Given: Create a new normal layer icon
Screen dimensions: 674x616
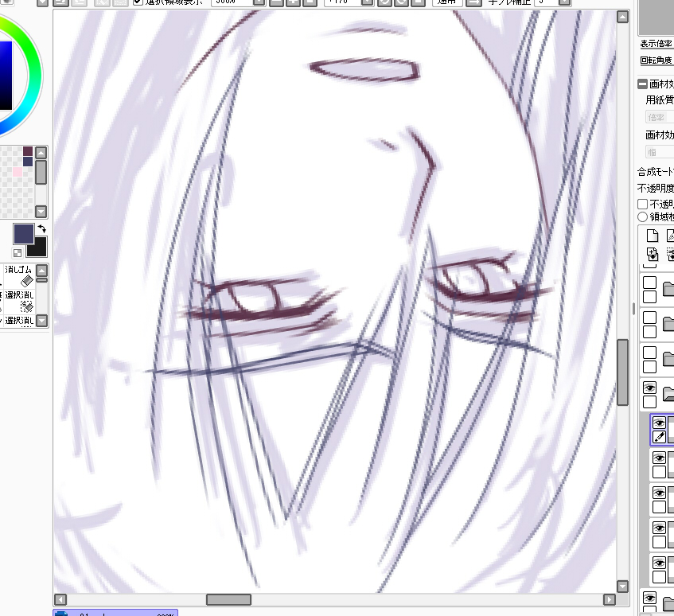Looking at the screenshot, I should (653, 236).
